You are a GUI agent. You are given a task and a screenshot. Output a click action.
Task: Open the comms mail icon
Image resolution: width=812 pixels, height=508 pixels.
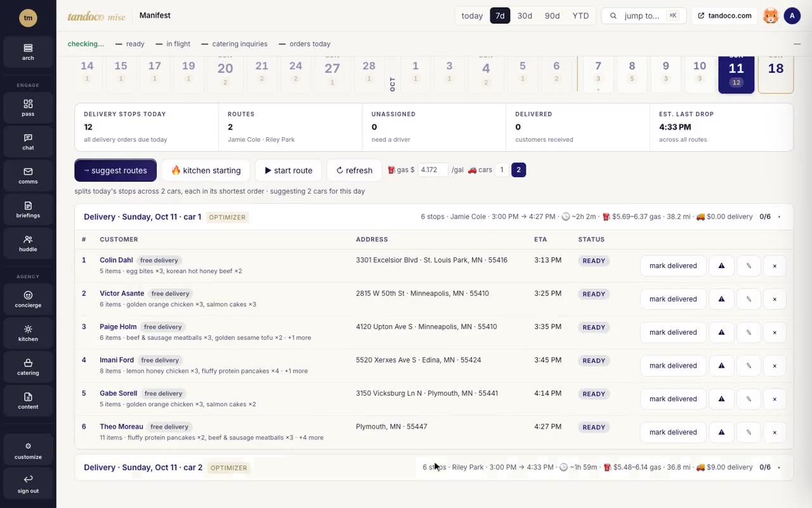click(28, 175)
